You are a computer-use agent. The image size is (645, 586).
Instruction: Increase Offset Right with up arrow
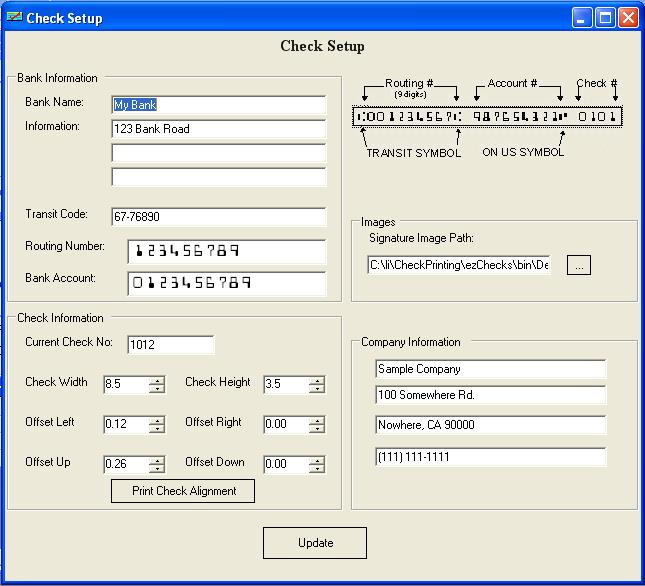coord(317,420)
